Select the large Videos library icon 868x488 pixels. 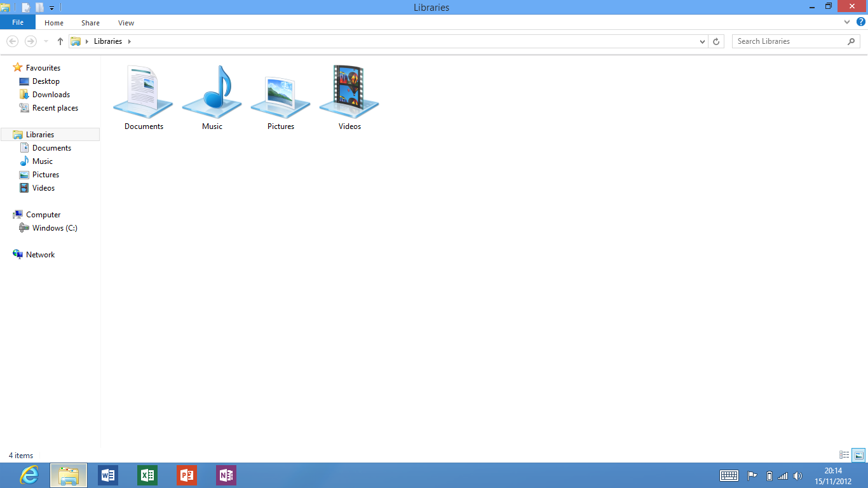(x=349, y=91)
